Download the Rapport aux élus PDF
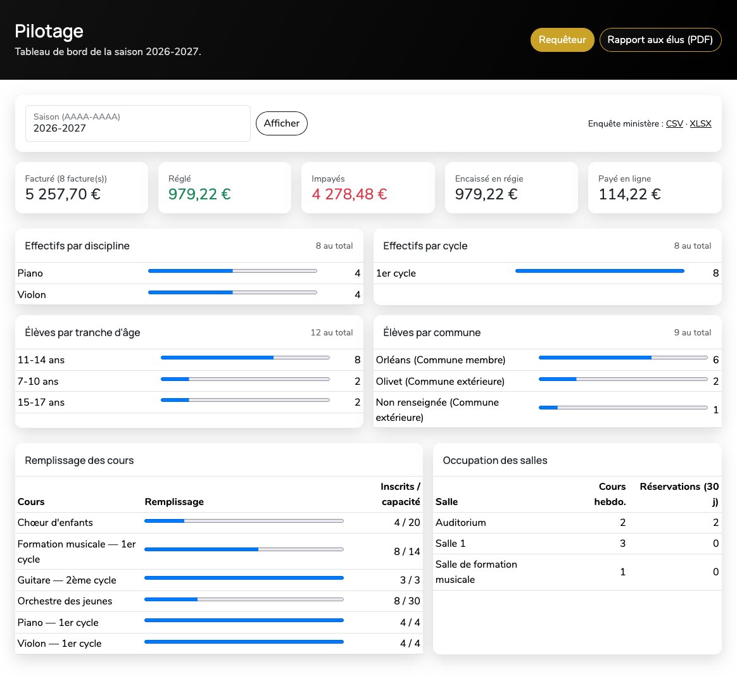737x700 pixels. [660, 40]
